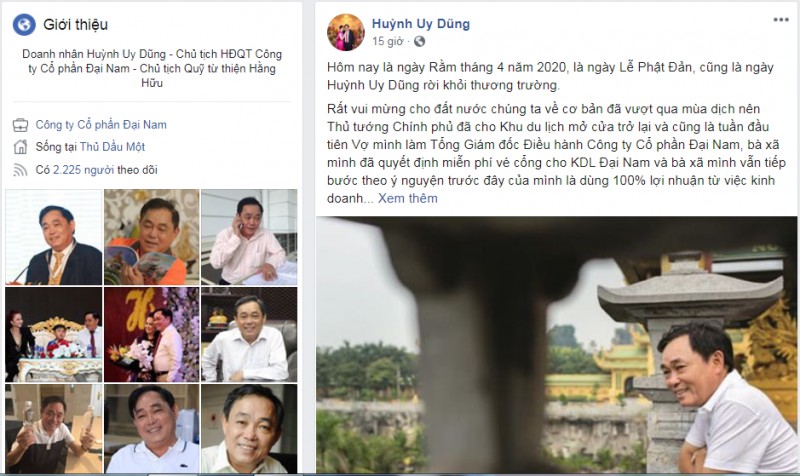Click the followers feed icon
The width and height of the screenshot is (800, 476).
click(20, 170)
